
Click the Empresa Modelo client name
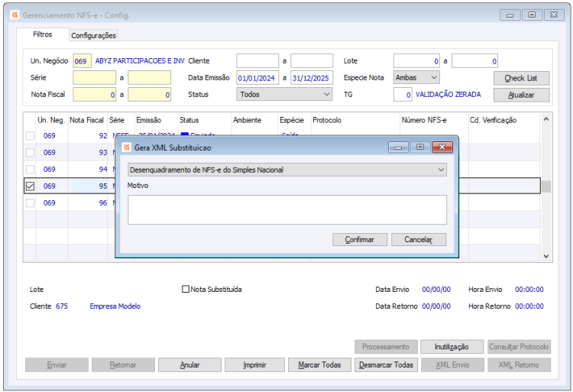[x=115, y=306]
